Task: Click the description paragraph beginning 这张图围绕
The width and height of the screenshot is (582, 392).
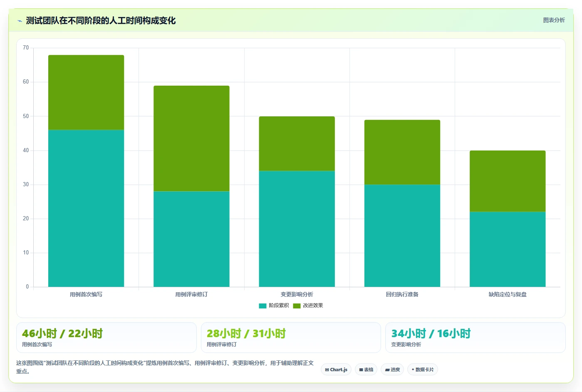Action: click(x=165, y=367)
